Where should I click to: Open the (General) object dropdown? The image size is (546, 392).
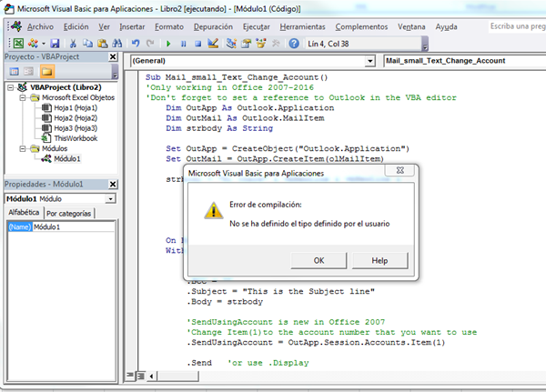(369, 61)
